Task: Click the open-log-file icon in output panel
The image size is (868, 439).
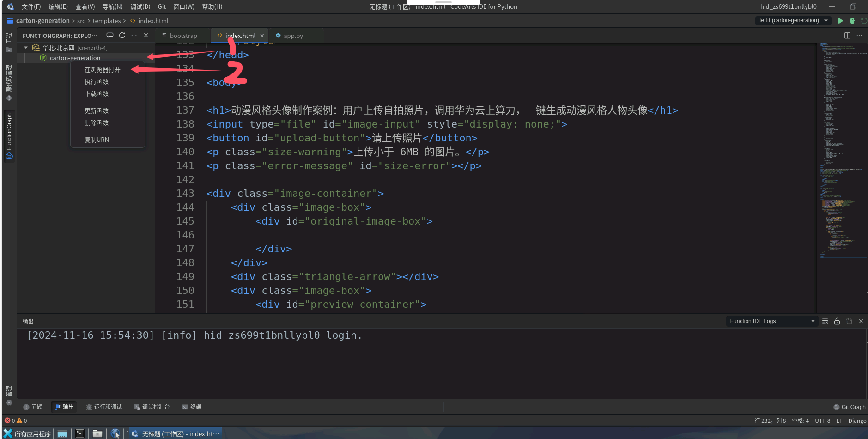Action: click(x=849, y=321)
